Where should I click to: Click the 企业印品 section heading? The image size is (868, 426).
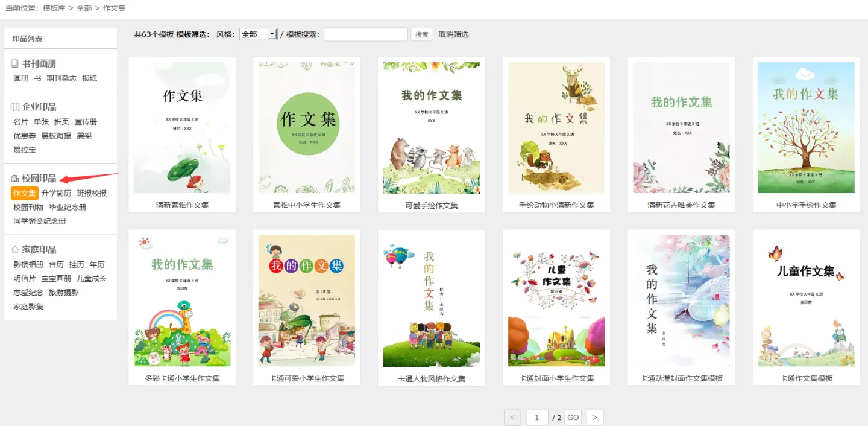pos(39,107)
